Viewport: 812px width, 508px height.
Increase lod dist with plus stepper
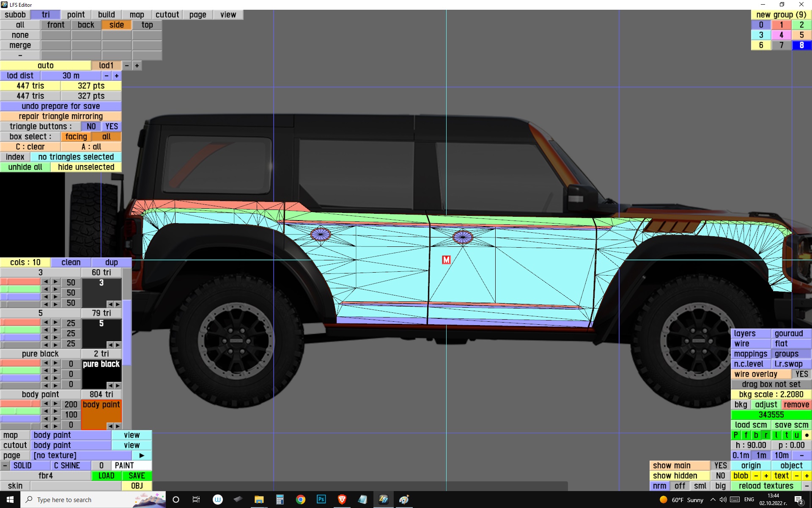tap(117, 76)
